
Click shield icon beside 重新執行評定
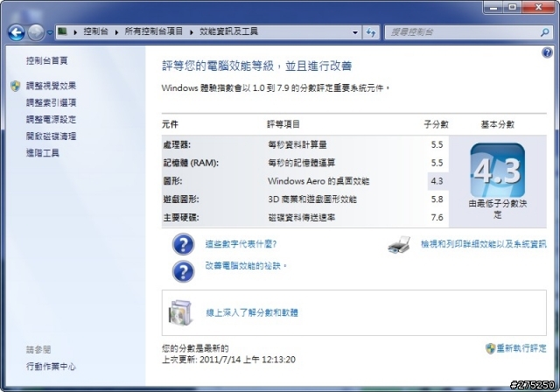[490, 348]
